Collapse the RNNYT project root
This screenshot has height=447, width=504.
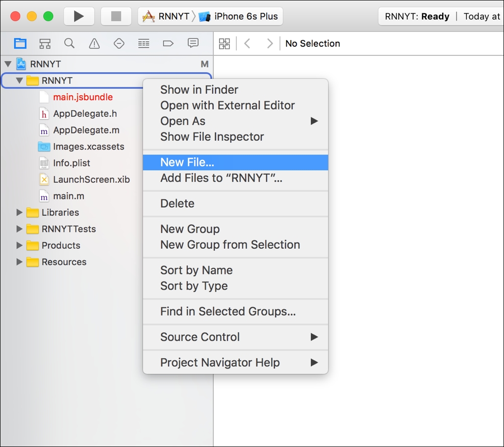pos(8,64)
